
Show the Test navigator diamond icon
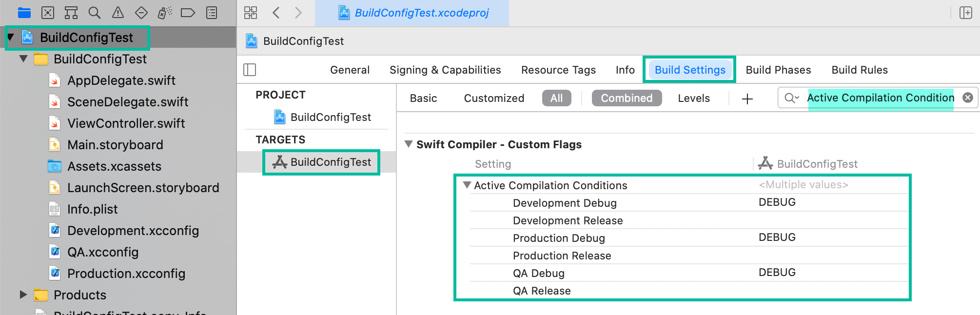coord(141,13)
